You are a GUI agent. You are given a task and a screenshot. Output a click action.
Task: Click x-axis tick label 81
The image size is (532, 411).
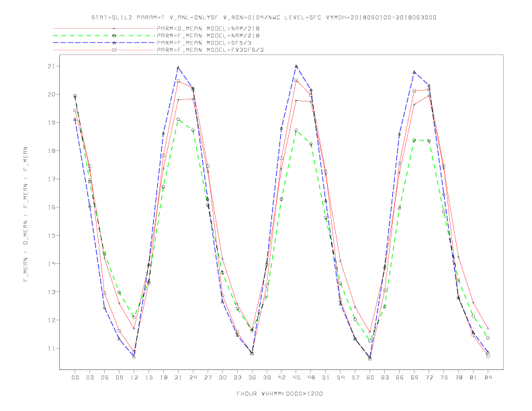click(474, 377)
